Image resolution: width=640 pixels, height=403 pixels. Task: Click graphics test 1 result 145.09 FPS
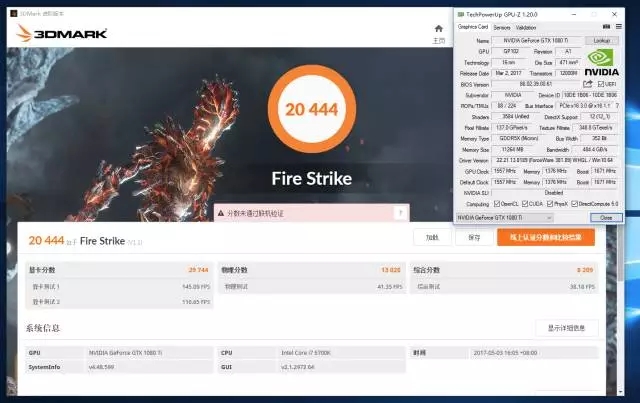pyautogui.click(x=196, y=287)
